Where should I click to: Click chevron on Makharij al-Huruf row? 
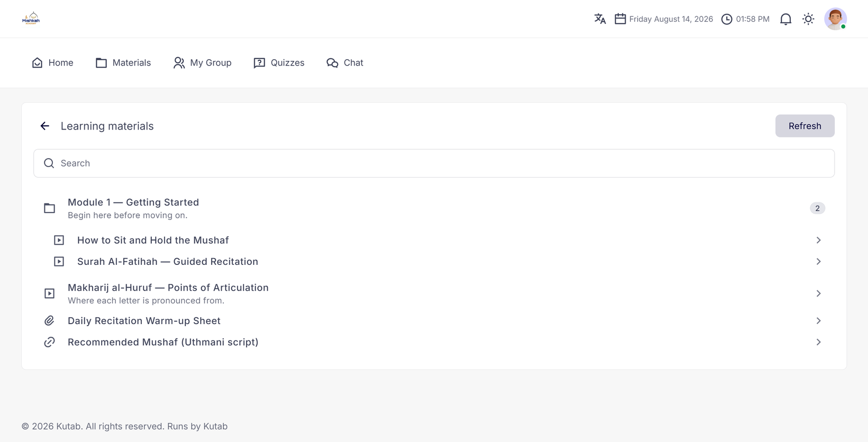(x=818, y=293)
